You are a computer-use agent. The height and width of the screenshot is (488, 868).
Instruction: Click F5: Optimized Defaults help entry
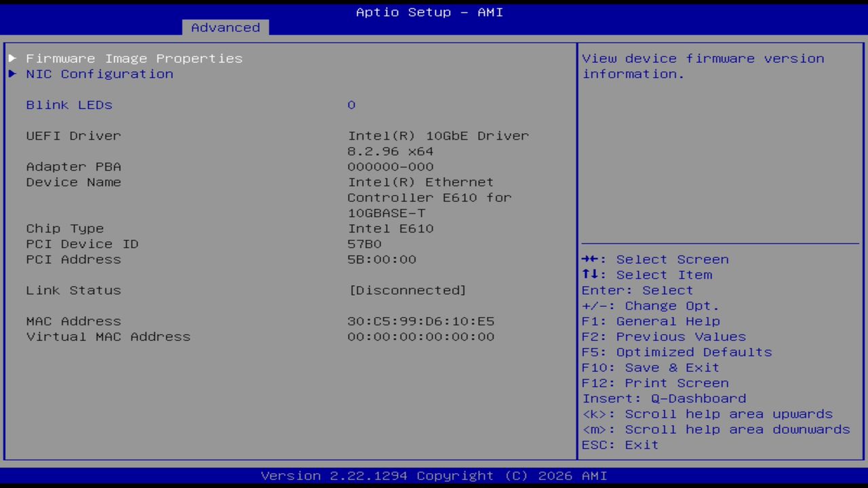[676, 352]
